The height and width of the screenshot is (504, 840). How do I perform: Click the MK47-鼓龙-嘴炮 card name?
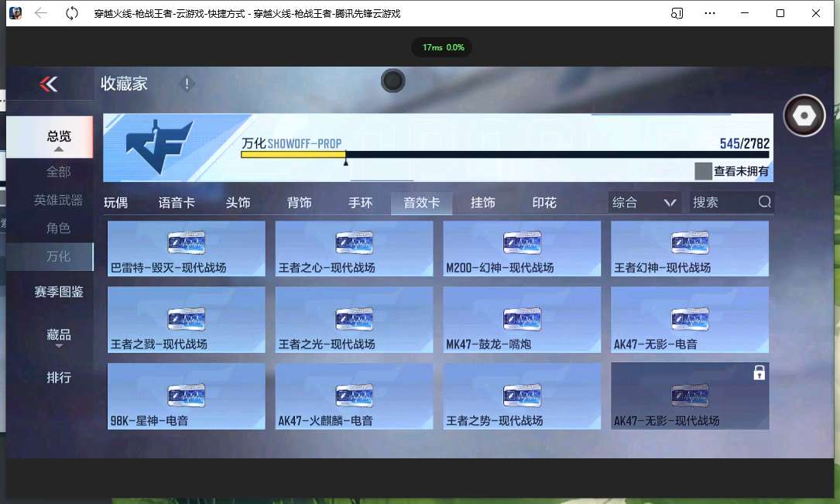click(489, 344)
